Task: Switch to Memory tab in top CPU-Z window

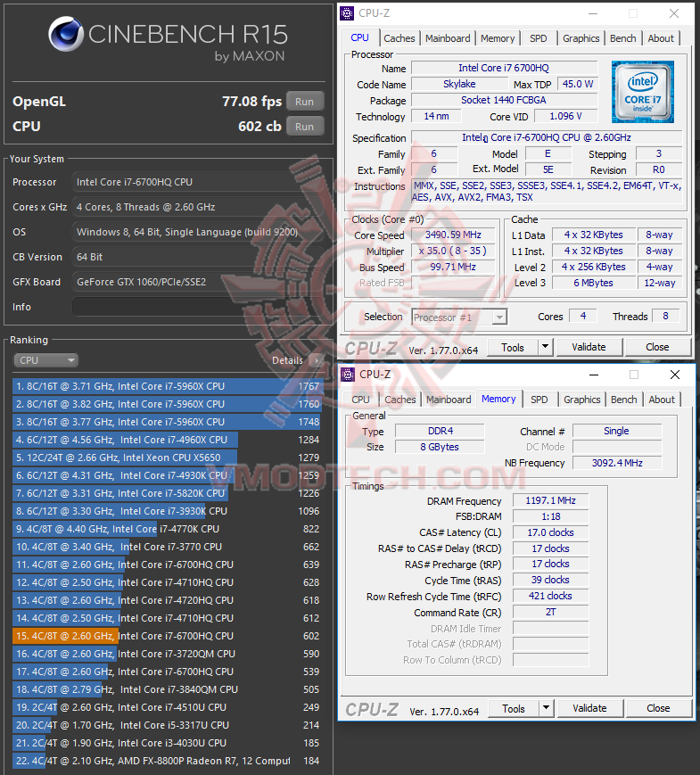Action: [498, 38]
